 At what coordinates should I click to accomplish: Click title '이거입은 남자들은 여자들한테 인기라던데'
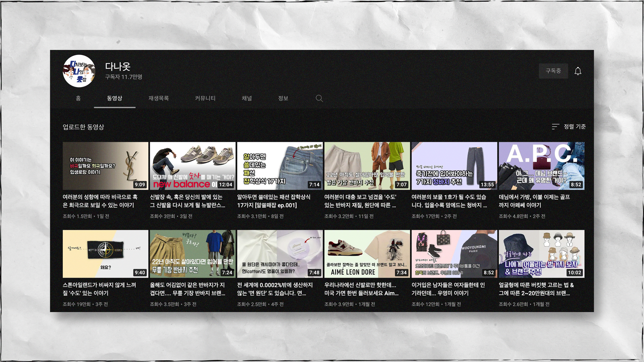pyautogui.click(x=448, y=289)
